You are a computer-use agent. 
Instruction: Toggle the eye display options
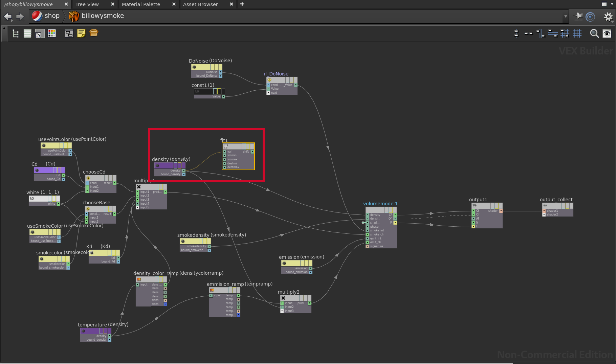607,33
